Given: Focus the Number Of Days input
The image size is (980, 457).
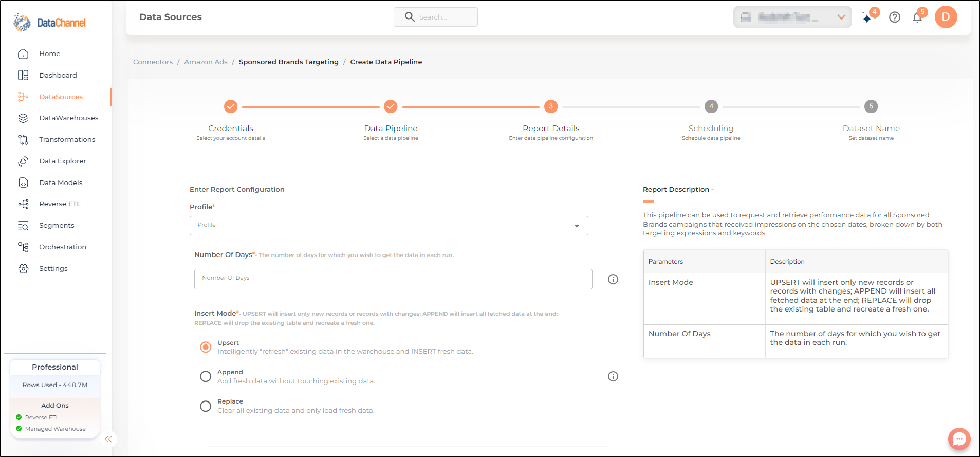Looking at the screenshot, I should [393, 279].
